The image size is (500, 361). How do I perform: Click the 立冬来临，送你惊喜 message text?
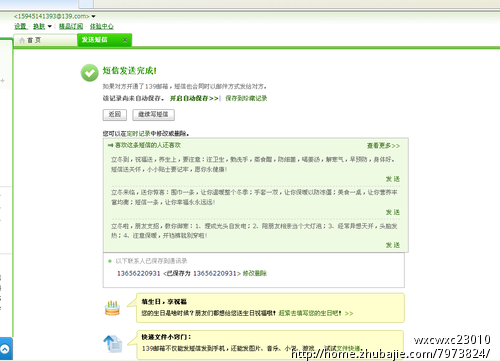coord(254,197)
